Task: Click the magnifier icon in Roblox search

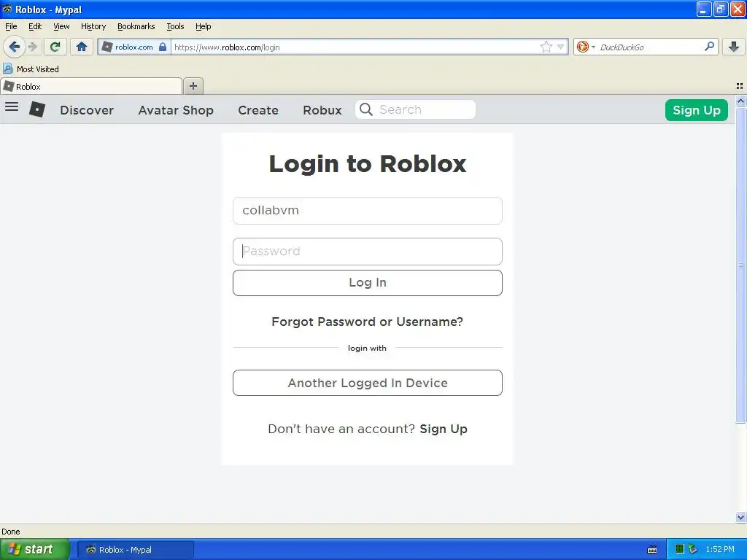Action: coord(366,109)
